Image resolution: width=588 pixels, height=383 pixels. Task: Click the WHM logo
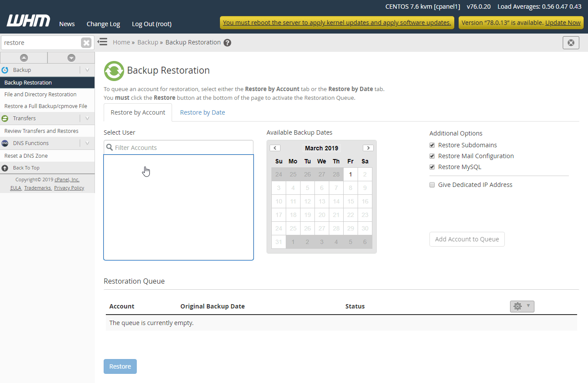click(x=28, y=21)
